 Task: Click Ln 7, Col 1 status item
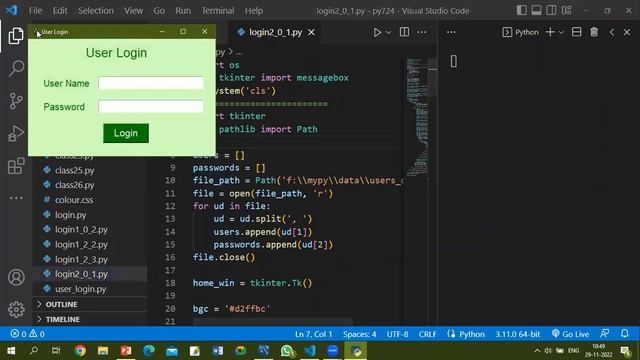(313, 334)
